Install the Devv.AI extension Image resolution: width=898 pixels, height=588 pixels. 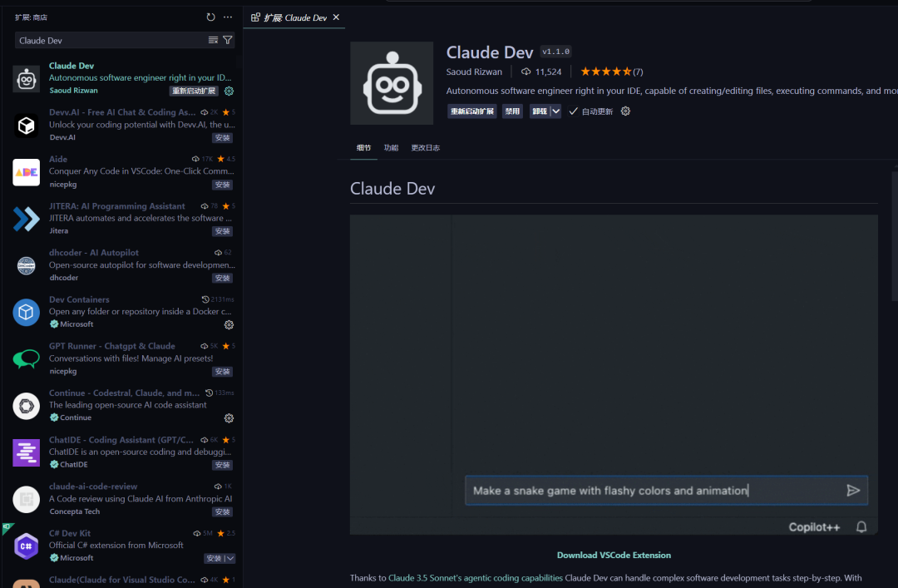point(223,138)
